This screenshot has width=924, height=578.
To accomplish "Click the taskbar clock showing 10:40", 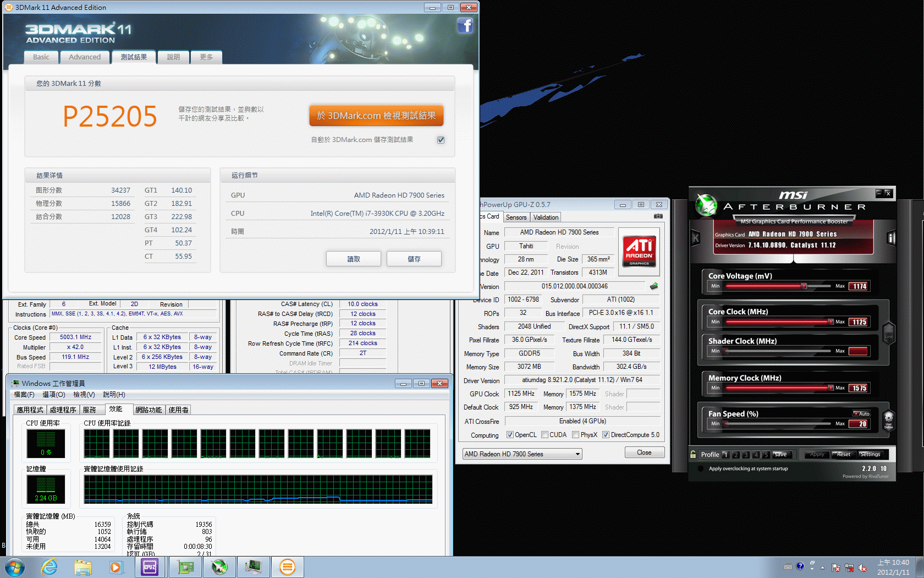I will (893, 567).
